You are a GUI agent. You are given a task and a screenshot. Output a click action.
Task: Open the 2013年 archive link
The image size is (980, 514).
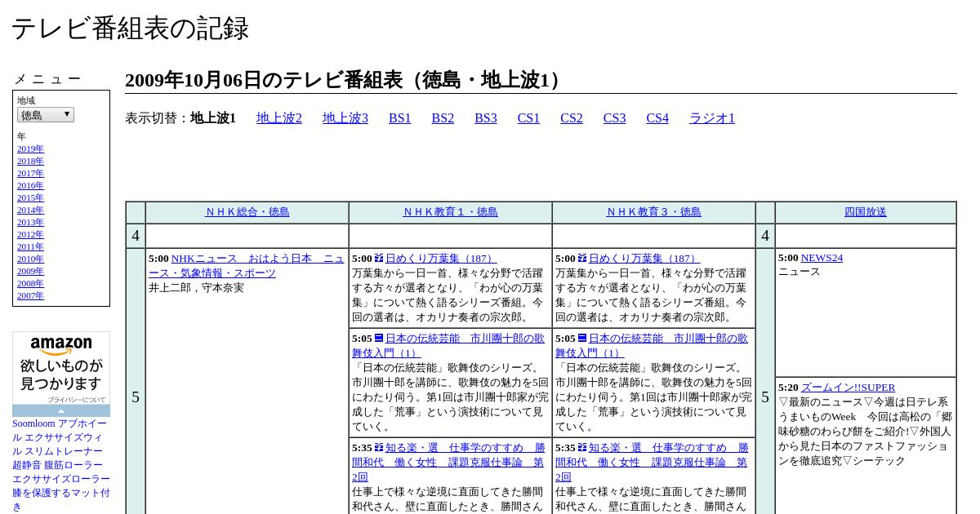(30, 222)
